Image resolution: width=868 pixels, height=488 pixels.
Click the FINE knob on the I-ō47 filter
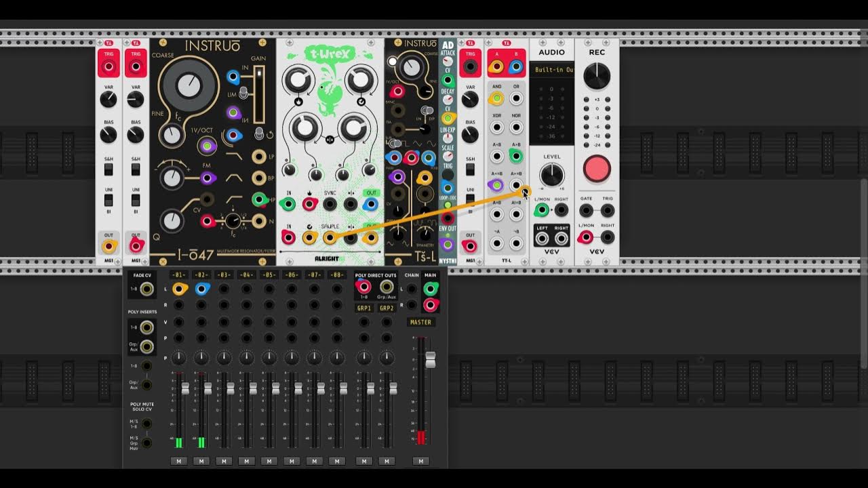click(172, 136)
